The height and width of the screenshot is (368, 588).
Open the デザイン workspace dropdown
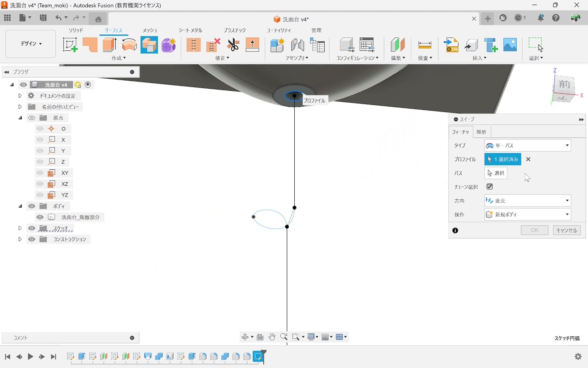31,44
